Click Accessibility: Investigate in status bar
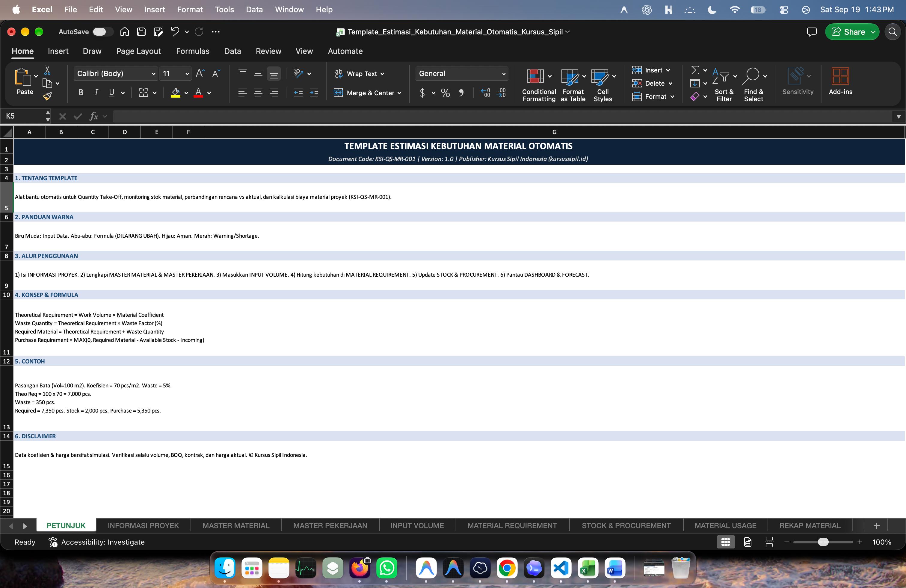Screen dimensions: 906x588 click(x=97, y=542)
